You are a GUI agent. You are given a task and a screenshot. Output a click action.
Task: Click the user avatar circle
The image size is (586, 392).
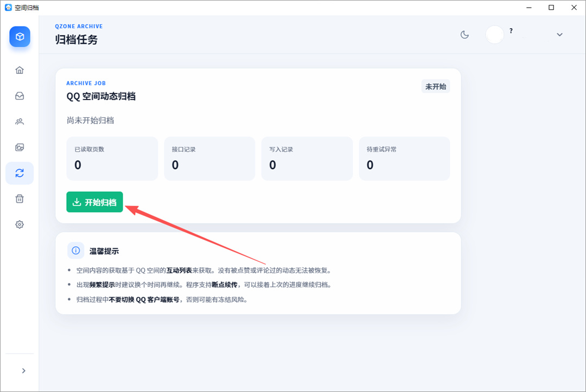pyautogui.click(x=494, y=35)
